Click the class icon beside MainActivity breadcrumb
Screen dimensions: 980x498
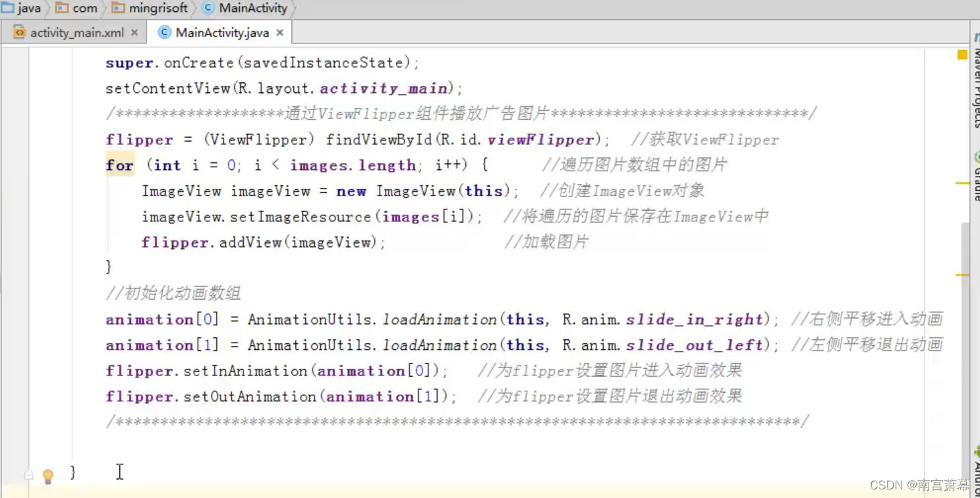pyautogui.click(x=208, y=9)
